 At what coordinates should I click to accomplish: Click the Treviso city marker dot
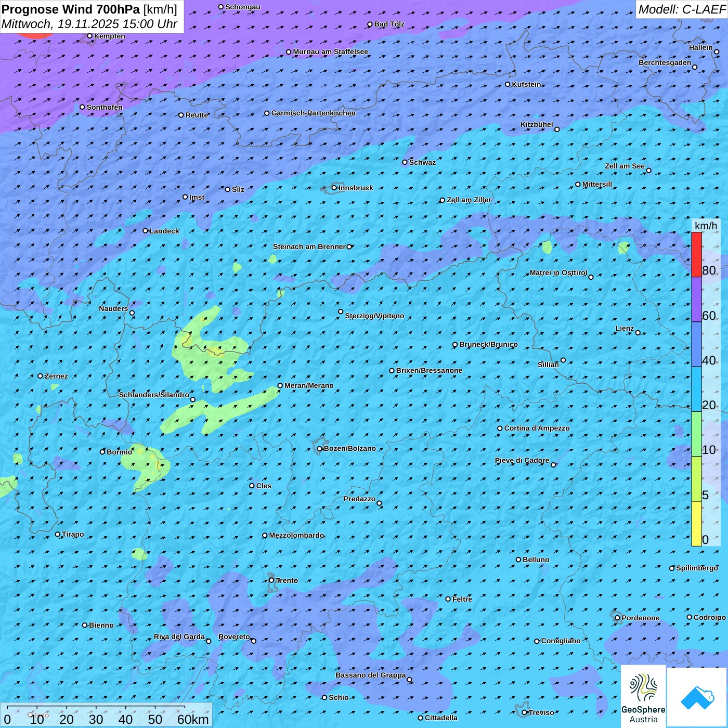point(525,712)
